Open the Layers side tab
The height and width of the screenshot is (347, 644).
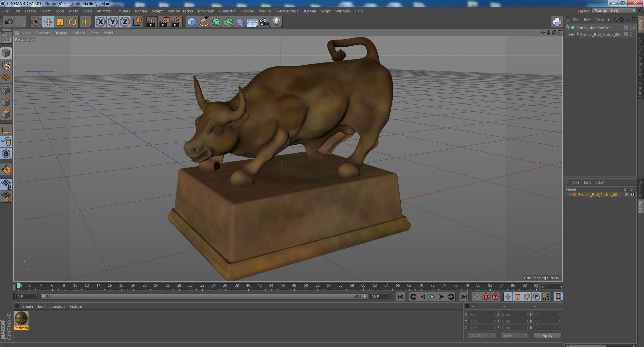(640, 206)
